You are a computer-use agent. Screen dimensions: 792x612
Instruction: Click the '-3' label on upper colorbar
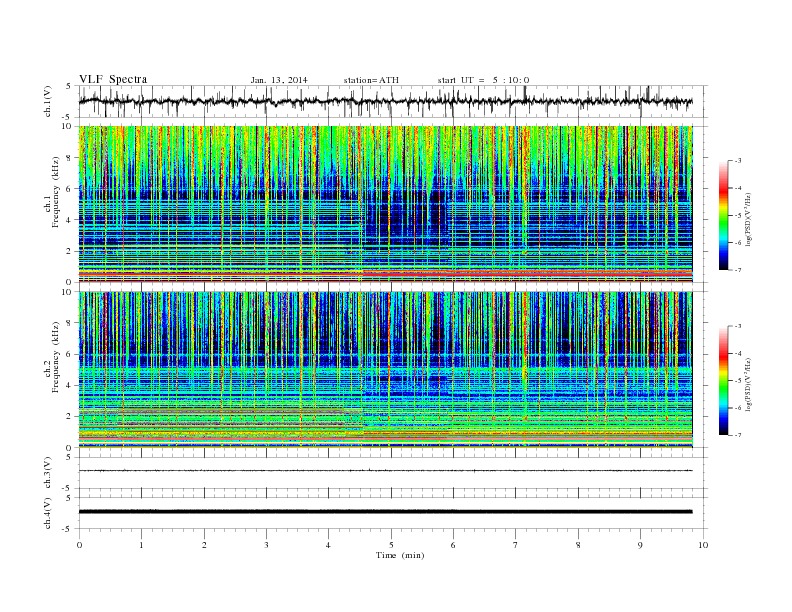click(x=738, y=161)
